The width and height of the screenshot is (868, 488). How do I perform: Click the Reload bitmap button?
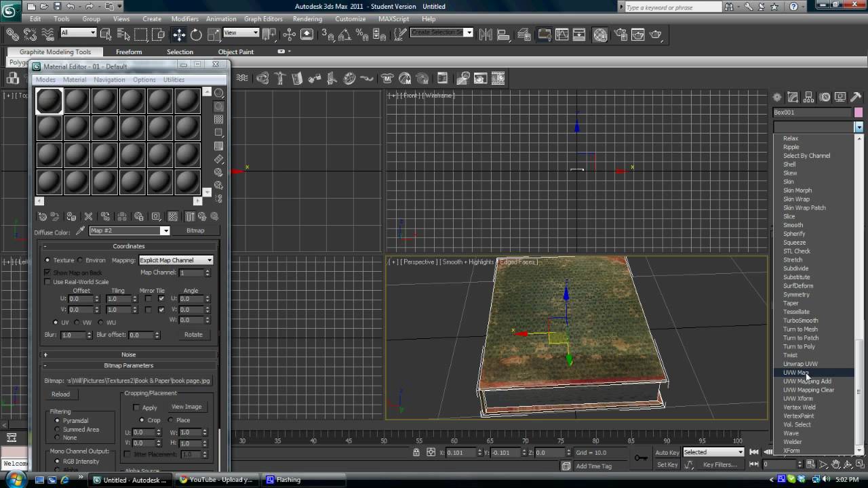(x=60, y=394)
